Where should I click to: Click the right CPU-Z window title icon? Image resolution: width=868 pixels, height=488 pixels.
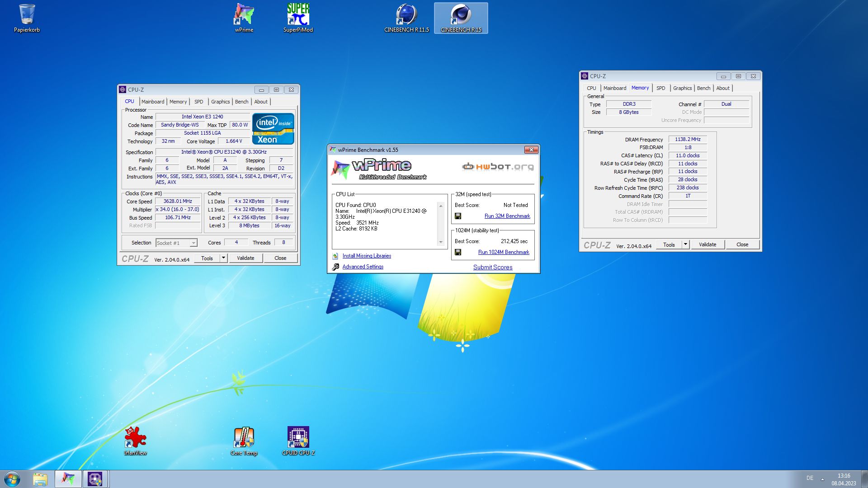pyautogui.click(x=585, y=76)
